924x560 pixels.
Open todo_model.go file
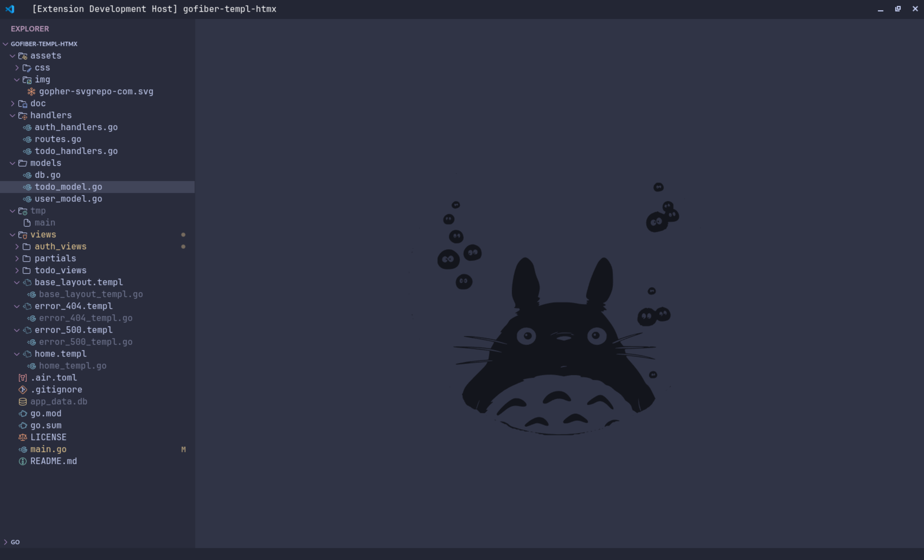point(97,187)
